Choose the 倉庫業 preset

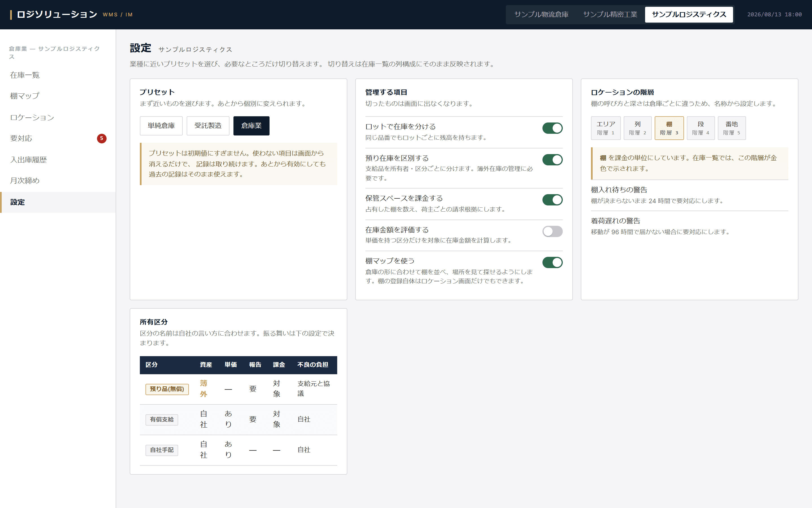251,126
